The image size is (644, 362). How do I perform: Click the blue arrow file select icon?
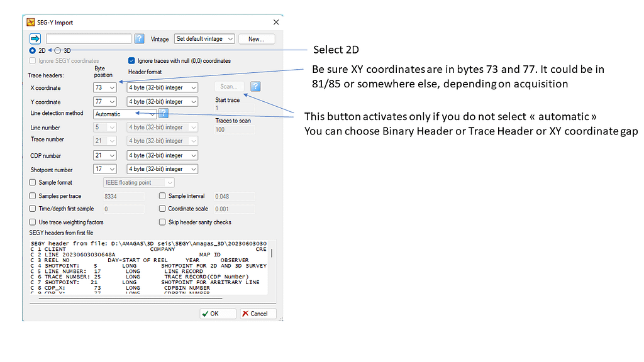tap(35, 39)
